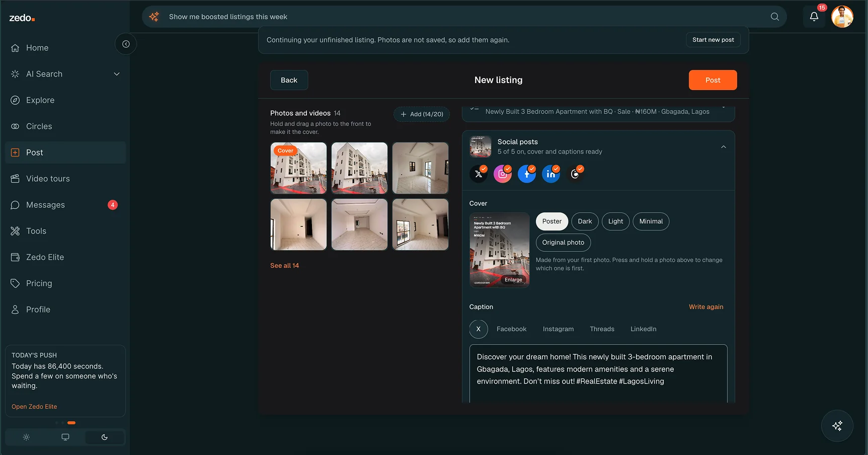Open the user profile avatar

pos(842,17)
